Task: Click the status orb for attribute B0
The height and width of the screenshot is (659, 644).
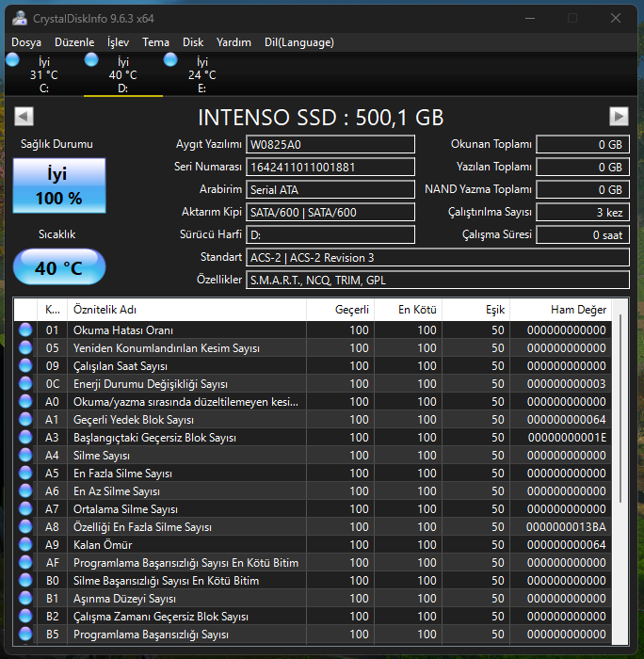Action: (25, 581)
